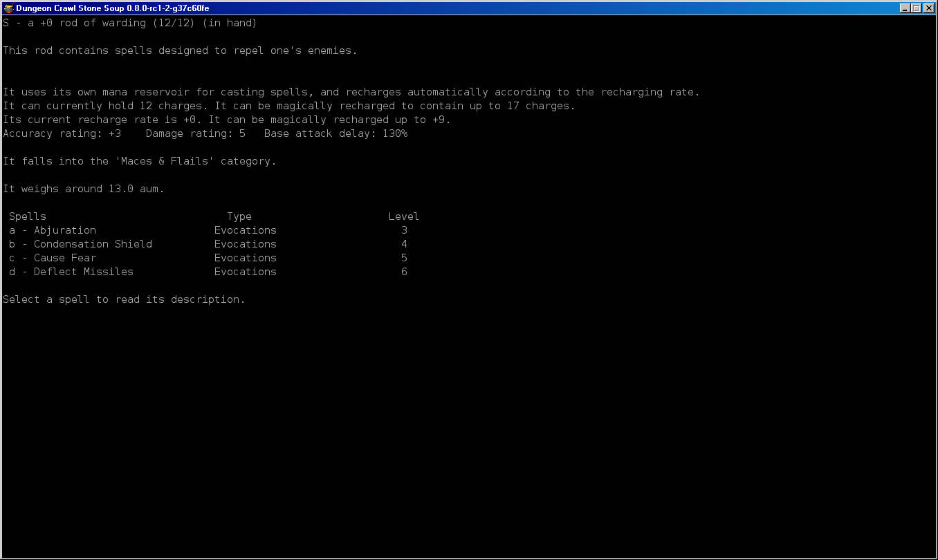
Task: Select spell 'c - Cause Fear'
Action: (x=53, y=258)
